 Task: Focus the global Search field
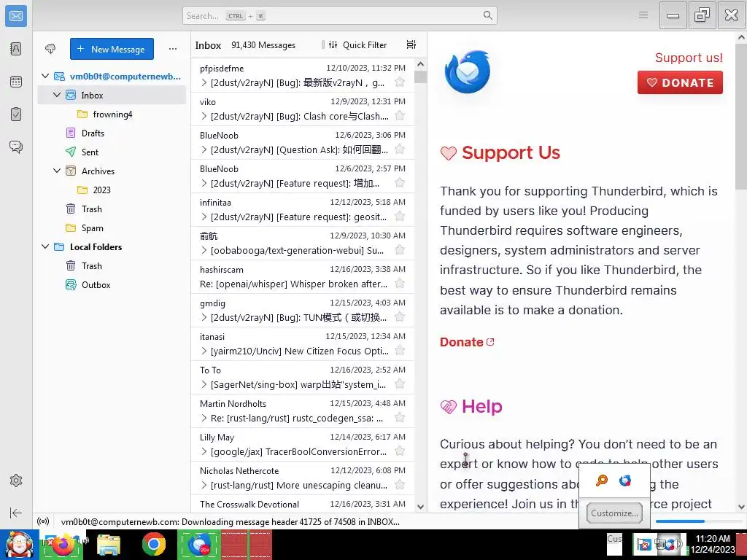(x=340, y=16)
